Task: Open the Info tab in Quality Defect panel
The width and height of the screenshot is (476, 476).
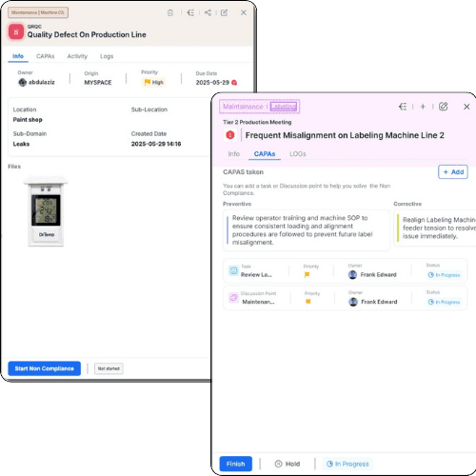Action: [18, 56]
